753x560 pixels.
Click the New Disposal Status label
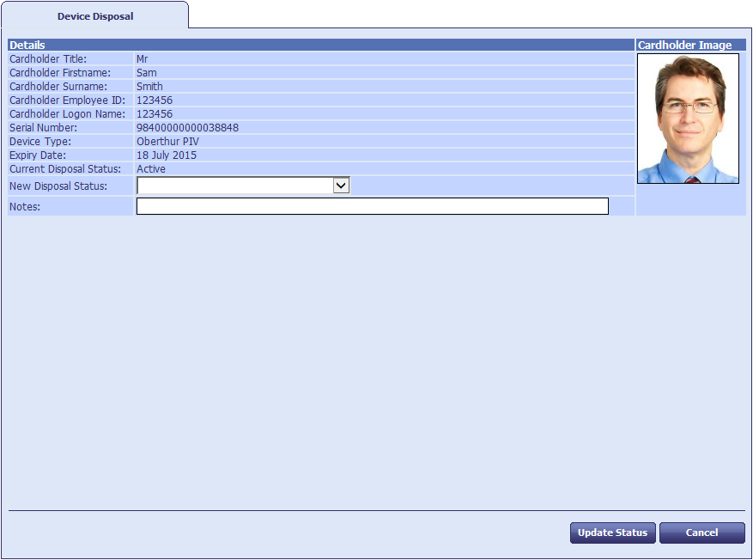click(58, 186)
